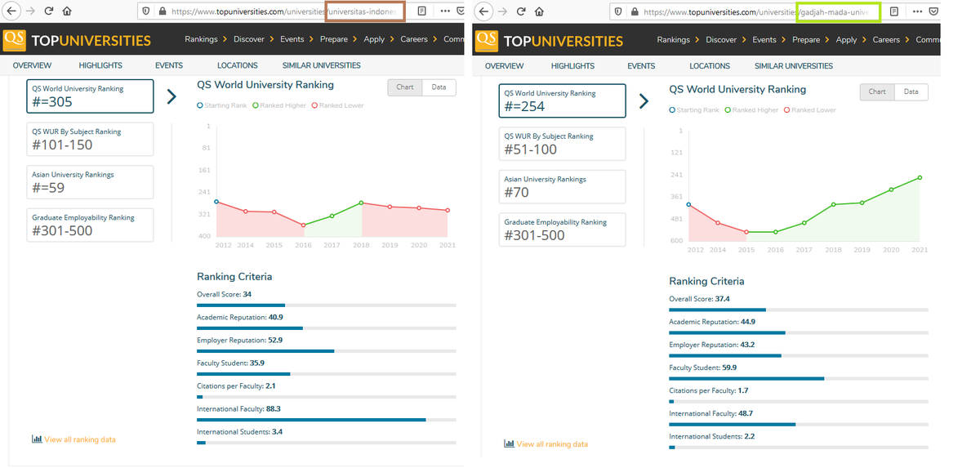Open Events dropdown in left window nav

(296, 39)
